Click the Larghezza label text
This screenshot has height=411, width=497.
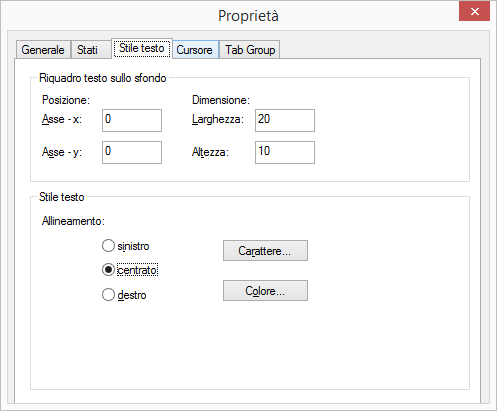pos(218,119)
